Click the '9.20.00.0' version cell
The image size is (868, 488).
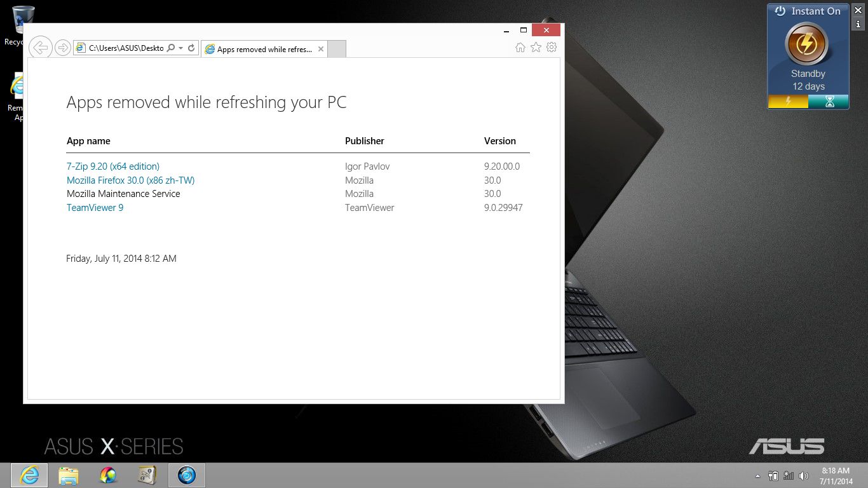[502, 166]
